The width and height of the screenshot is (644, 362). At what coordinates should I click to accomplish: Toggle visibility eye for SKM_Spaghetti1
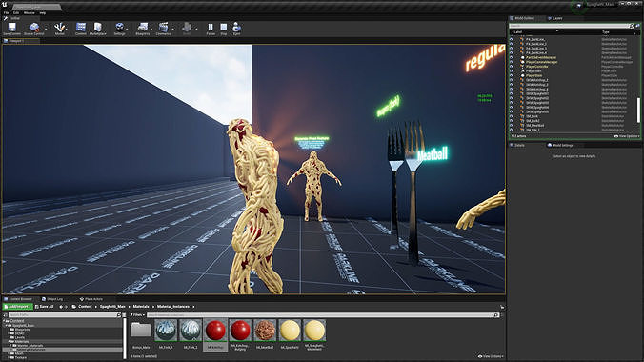(x=512, y=93)
